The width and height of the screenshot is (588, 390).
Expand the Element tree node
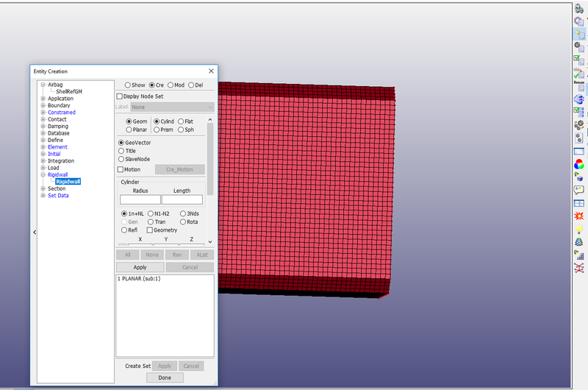(43, 147)
